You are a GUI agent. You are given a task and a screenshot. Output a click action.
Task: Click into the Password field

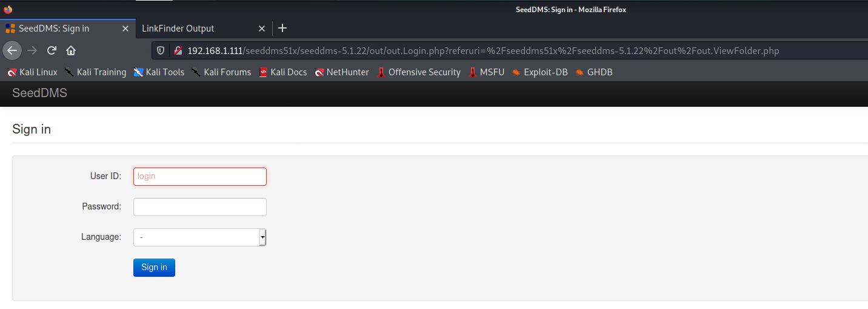click(200, 207)
